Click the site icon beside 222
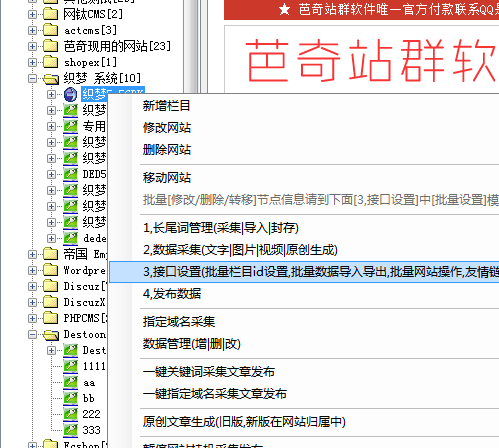 coord(70,414)
